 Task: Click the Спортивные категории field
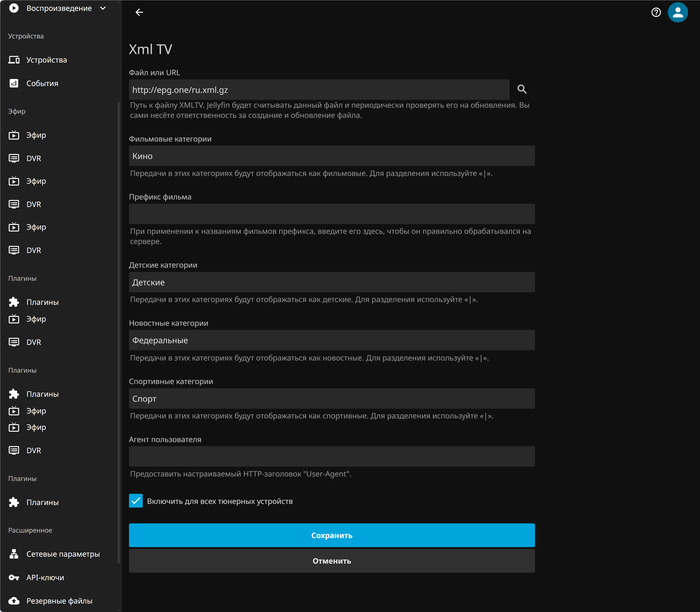[331, 399]
